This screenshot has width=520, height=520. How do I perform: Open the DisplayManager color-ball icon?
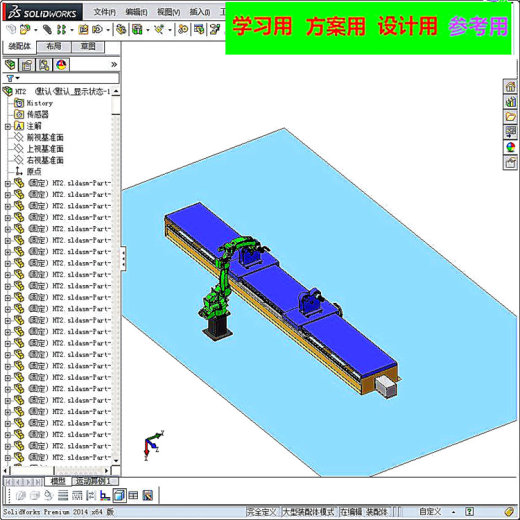pyautogui.click(x=61, y=65)
